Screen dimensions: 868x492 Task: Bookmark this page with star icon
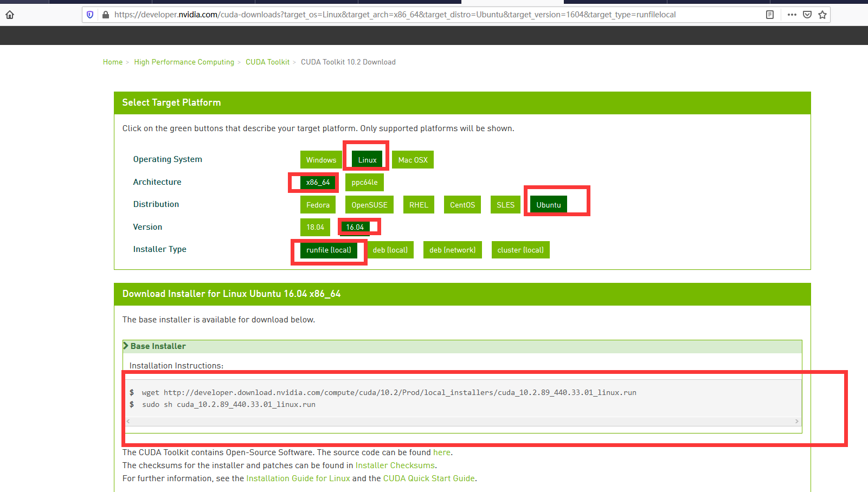pos(822,15)
